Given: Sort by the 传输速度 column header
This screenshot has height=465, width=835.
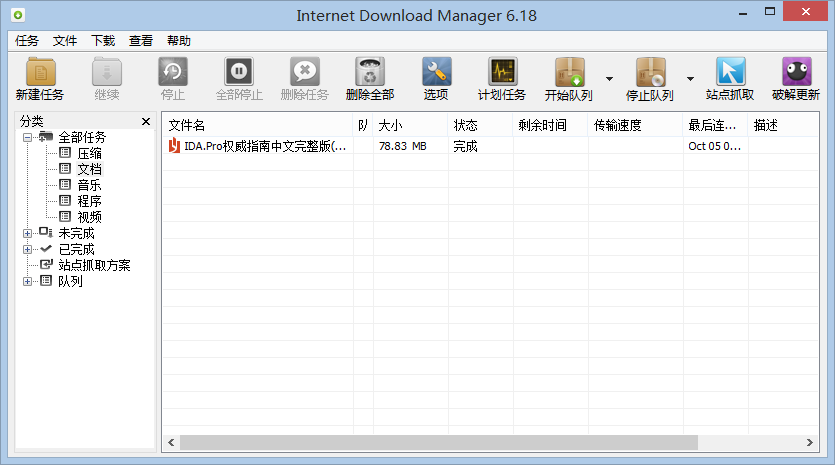Looking at the screenshot, I should [x=635, y=125].
